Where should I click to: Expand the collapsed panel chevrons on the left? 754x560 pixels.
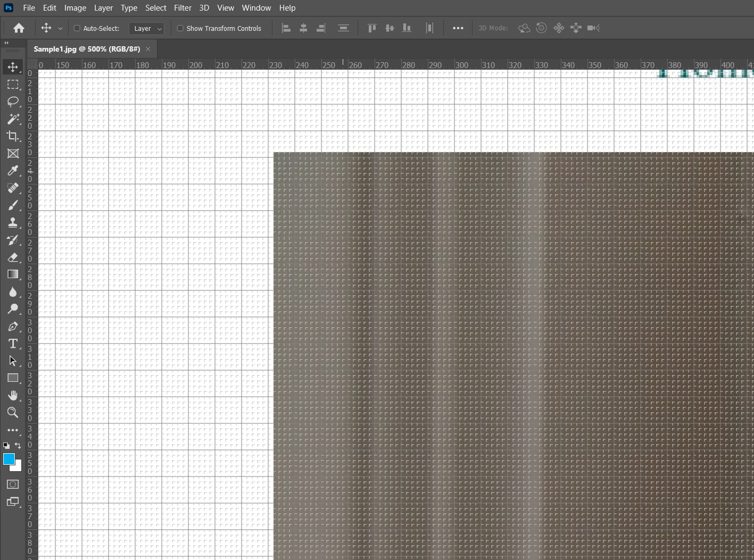tap(6, 43)
